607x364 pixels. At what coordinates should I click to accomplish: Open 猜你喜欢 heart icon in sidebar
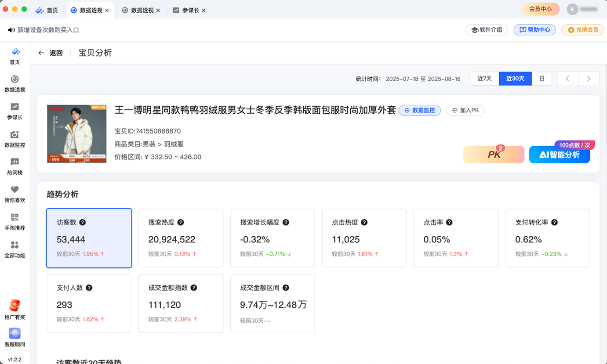pos(15,194)
